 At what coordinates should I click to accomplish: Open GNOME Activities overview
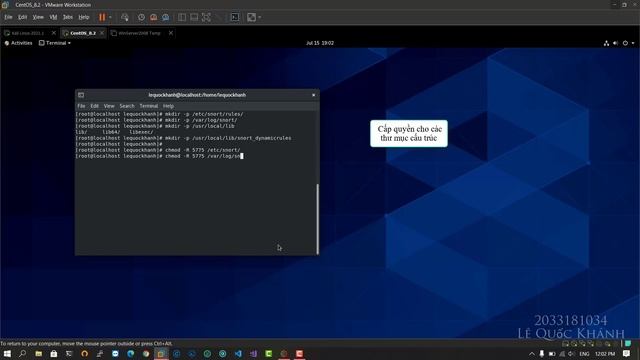tap(18, 43)
